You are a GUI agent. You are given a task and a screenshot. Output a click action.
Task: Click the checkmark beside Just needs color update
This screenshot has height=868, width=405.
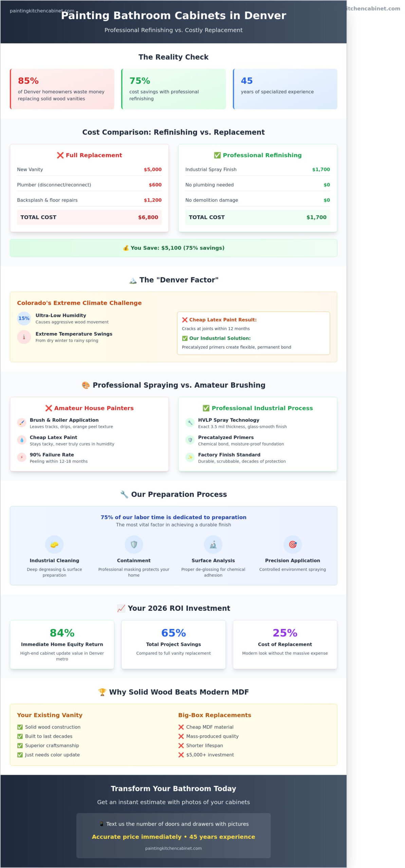coord(20,755)
